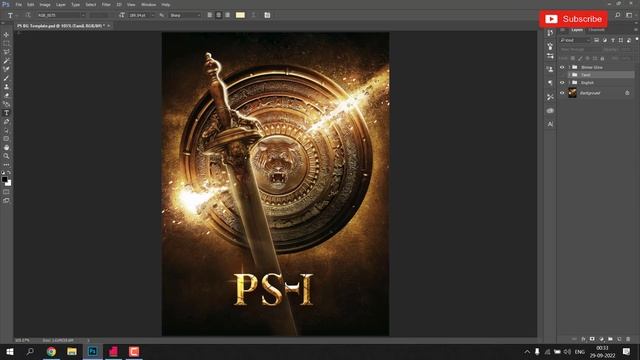Image resolution: width=640 pixels, height=360 pixels.
Task: Select the Path Selection tool
Action: pos(6,131)
